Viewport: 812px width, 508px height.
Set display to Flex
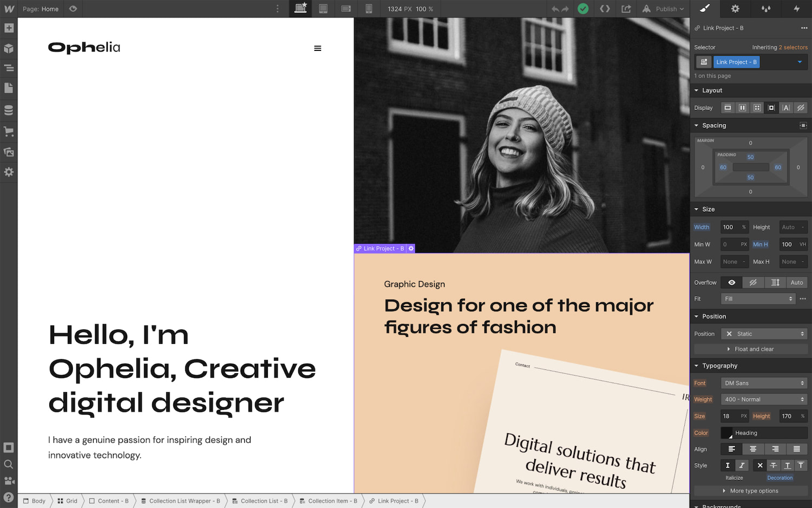point(742,108)
